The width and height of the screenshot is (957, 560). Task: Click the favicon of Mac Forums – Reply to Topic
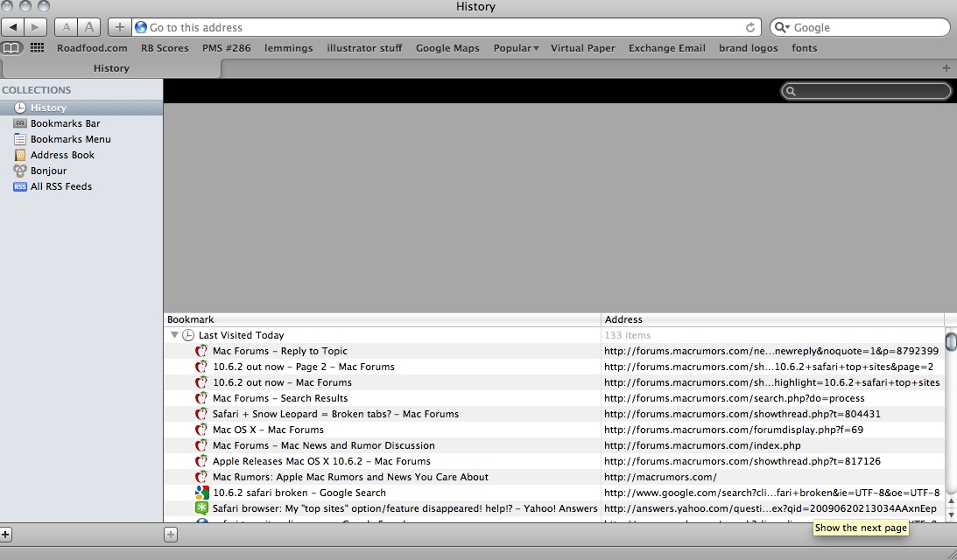pyautogui.click(x=201, y=351)
